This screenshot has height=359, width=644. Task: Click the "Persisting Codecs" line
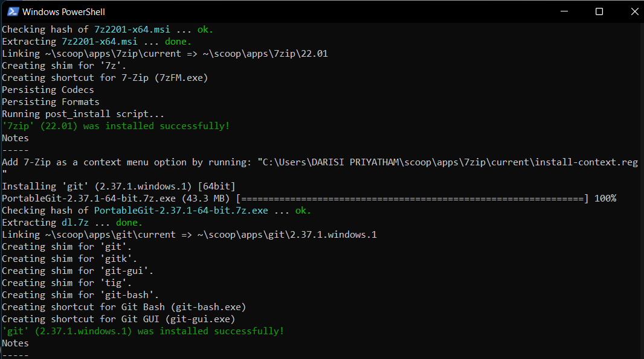[x=48, y=90]
